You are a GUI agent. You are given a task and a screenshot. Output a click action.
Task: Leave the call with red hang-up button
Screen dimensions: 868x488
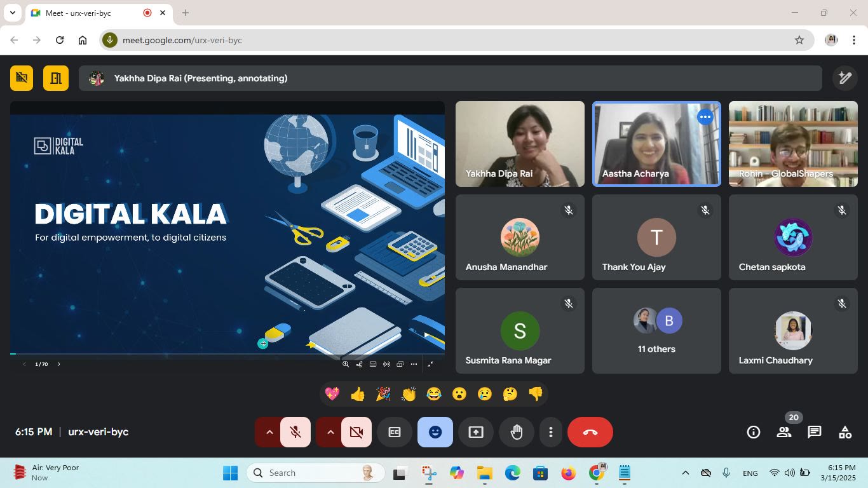point(590,432)
